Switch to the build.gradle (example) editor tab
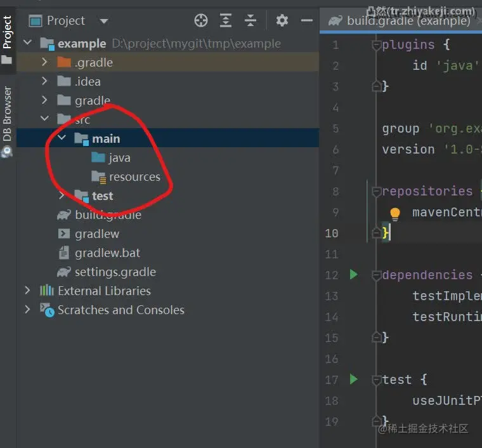Screen dimensions: 482x448 pos(400,20)
